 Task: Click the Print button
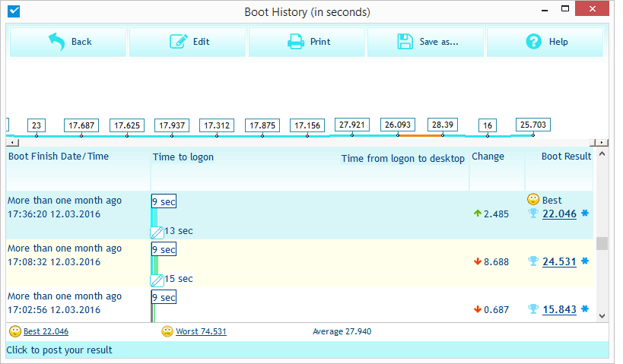point(307,42)
